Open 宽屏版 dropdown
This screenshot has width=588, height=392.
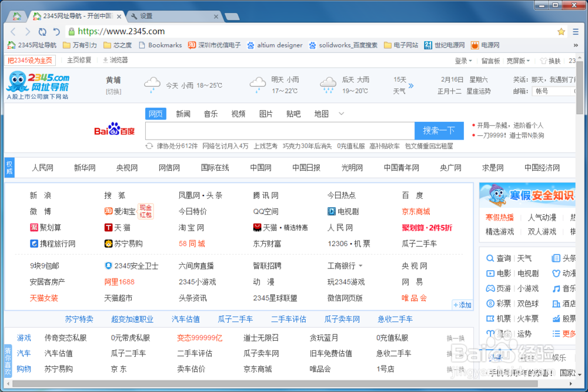(518, 61)
